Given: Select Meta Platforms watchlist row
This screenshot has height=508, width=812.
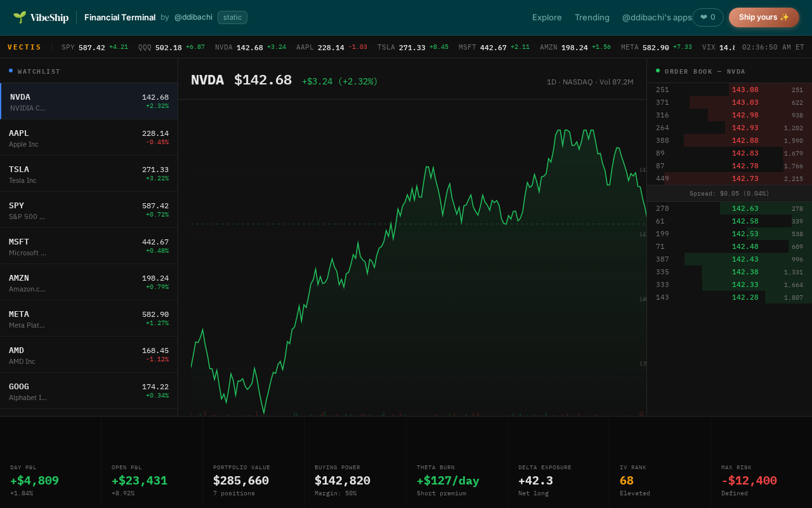Looking at the screenshot, I should 89,319.
